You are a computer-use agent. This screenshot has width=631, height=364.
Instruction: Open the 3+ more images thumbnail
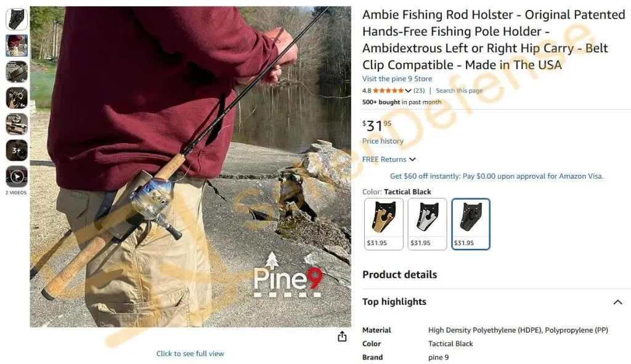tap(17, 150)
